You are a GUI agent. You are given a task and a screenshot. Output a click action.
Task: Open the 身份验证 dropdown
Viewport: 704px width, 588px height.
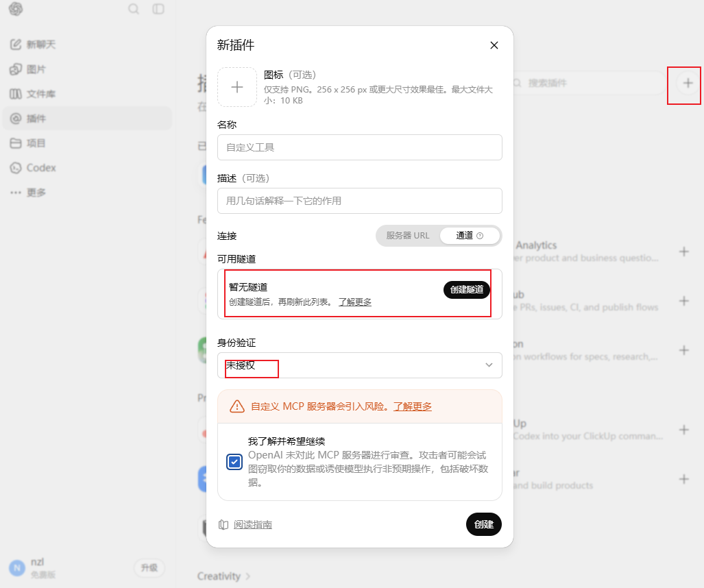(360, 365)
